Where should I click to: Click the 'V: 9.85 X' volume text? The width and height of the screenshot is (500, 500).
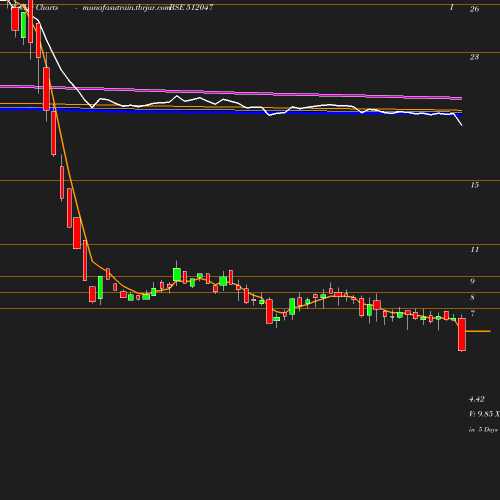click(x=484, y=414)
